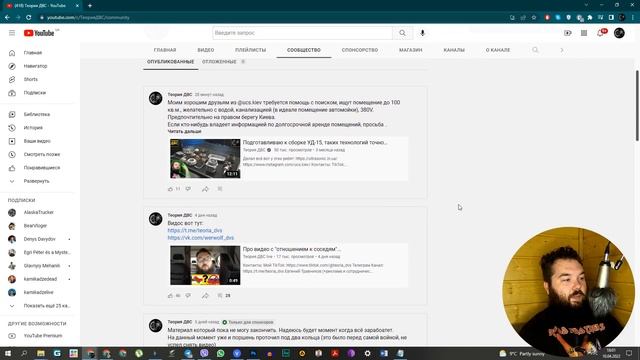Switch to the ПЛЕЙЛИСТЫ channel tab
The width and height of the screenshot is (640, 360).
click(x=250, y=50)
